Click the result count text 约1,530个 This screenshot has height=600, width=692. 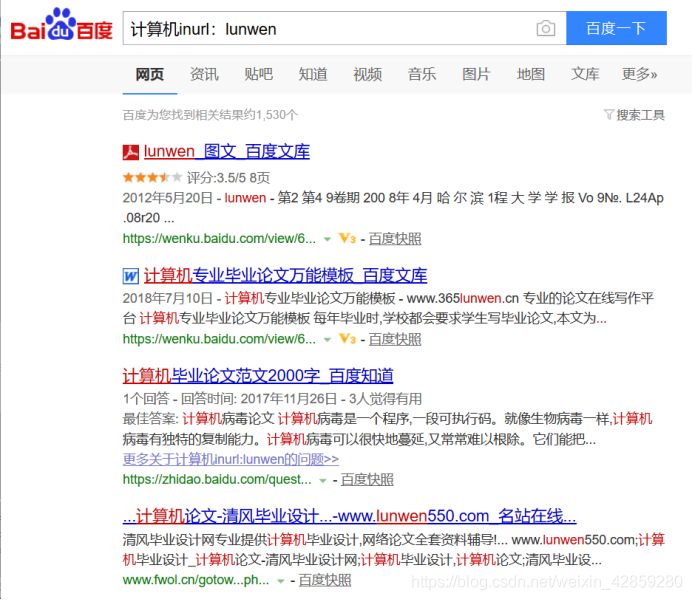[x=271, y=115]
